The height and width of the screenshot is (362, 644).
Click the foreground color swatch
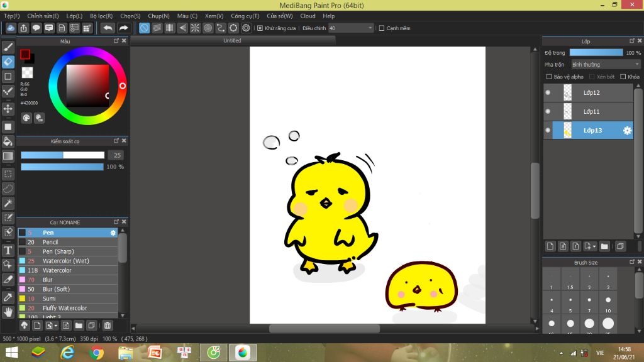(x=25, y=54)
